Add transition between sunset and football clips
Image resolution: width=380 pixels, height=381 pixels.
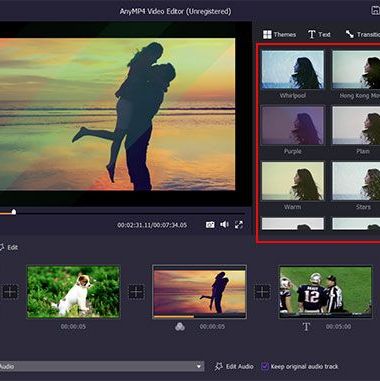coord(262,291)
